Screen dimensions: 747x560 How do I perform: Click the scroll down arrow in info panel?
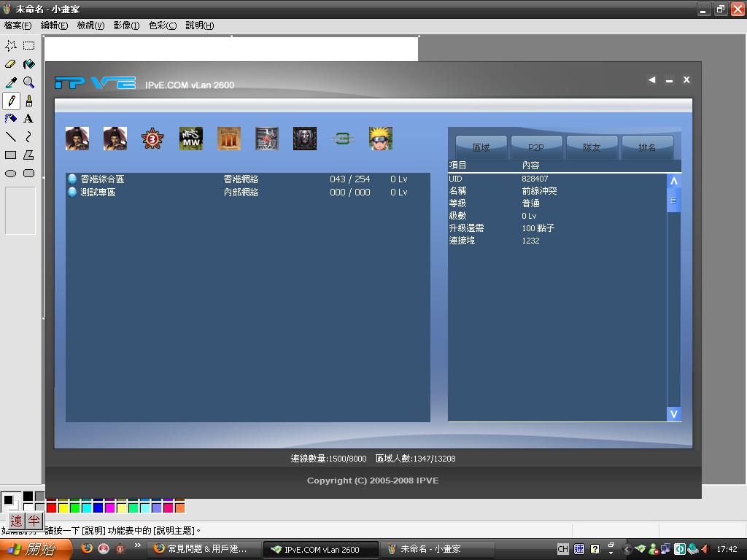point(674,413)
